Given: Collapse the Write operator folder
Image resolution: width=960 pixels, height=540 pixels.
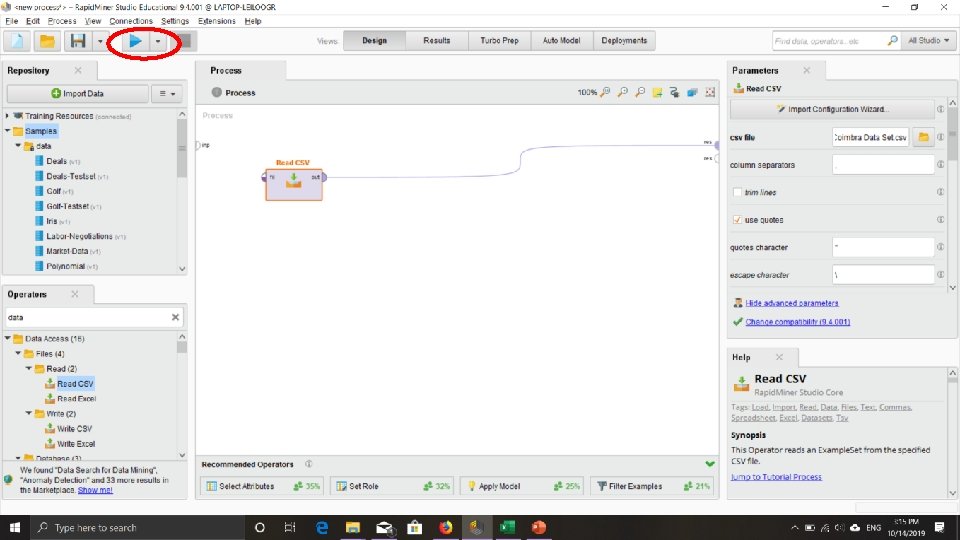Looking at the screenshot, I should (29, 413).
